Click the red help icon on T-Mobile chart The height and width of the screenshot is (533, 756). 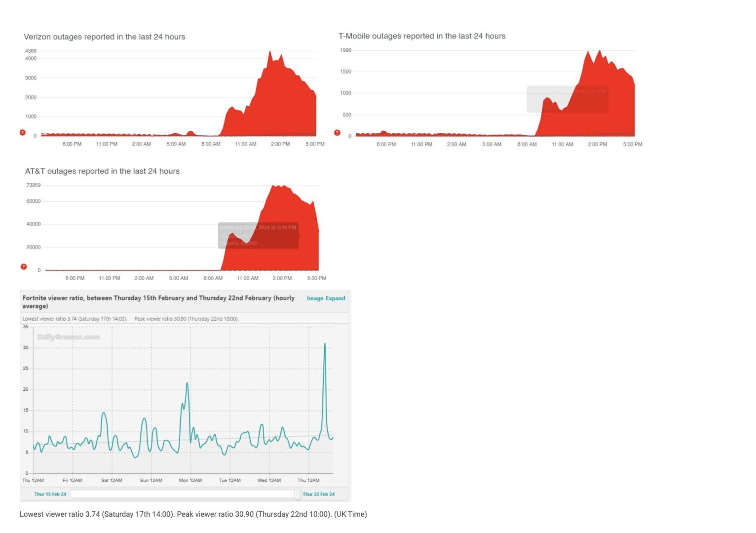tap(337, 132)
